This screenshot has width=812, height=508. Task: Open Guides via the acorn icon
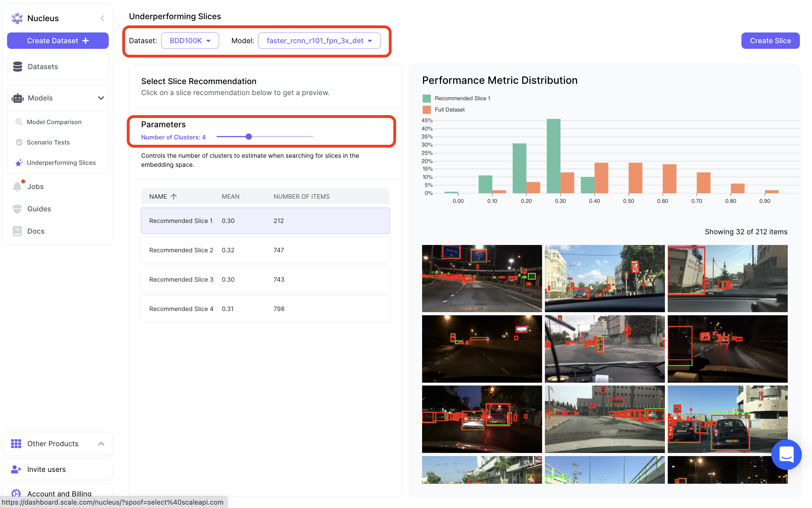coord(17,209)
